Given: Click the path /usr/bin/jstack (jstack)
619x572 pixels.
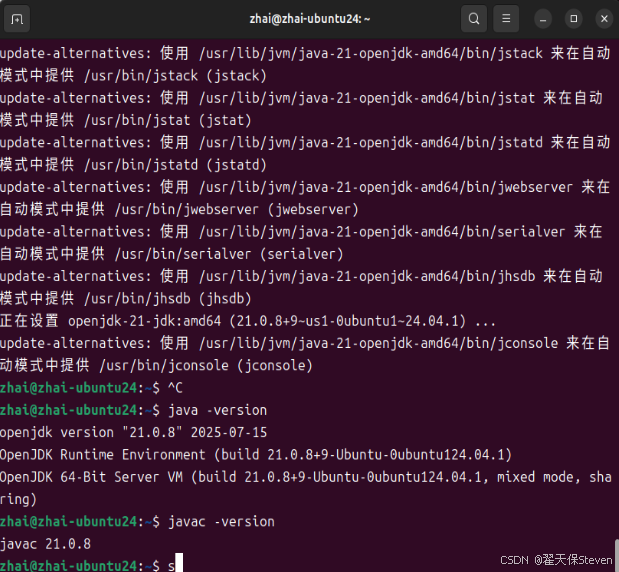Looking at the screenshot, I should 176,76.
